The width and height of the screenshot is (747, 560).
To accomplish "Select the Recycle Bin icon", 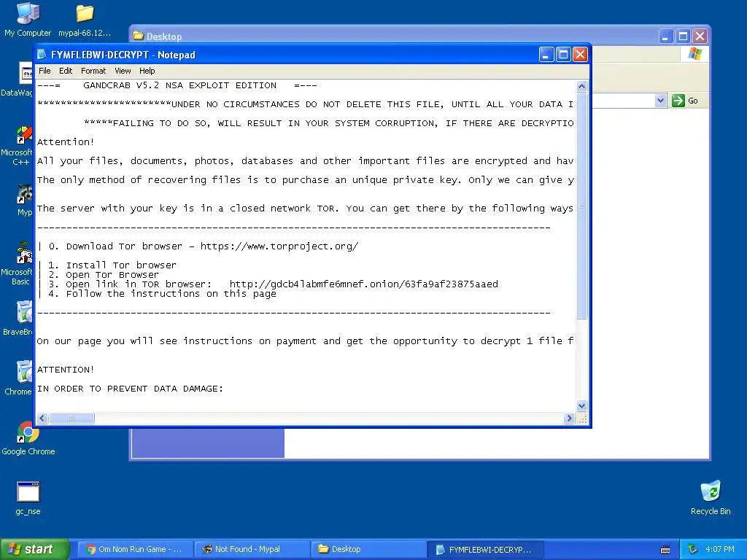I will pos(711,498).
